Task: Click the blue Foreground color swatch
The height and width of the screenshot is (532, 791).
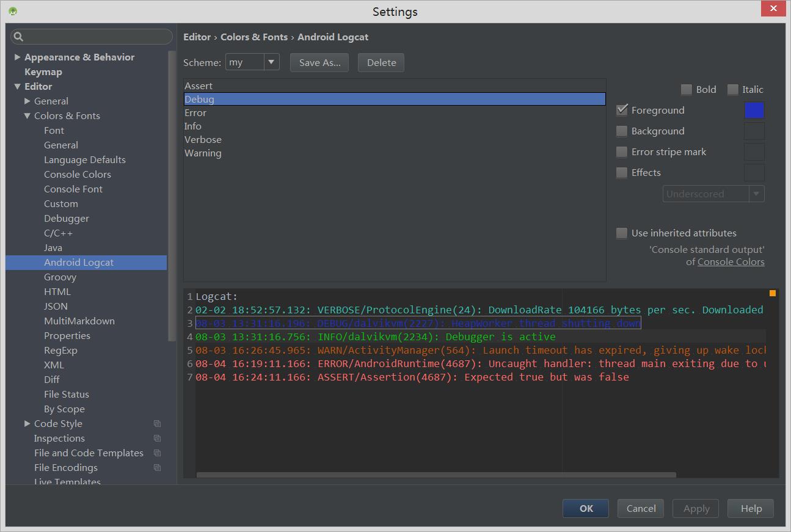Action: [754, 110]
